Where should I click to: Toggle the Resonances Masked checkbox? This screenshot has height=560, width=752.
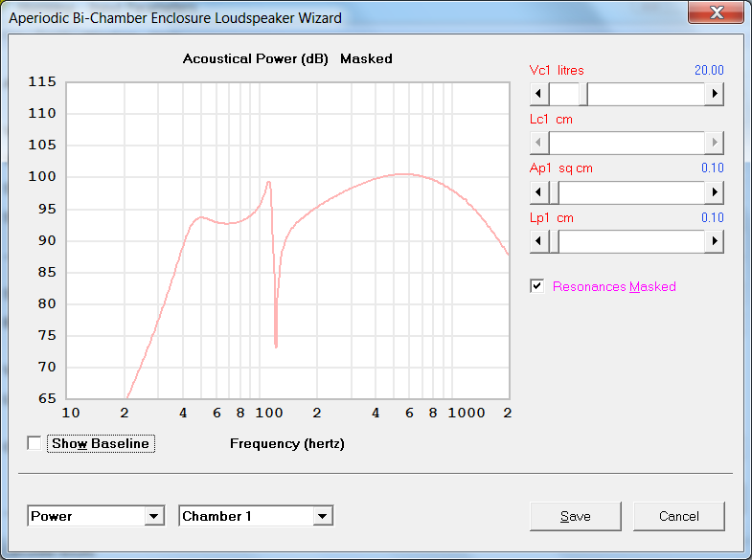coord(537,286)
